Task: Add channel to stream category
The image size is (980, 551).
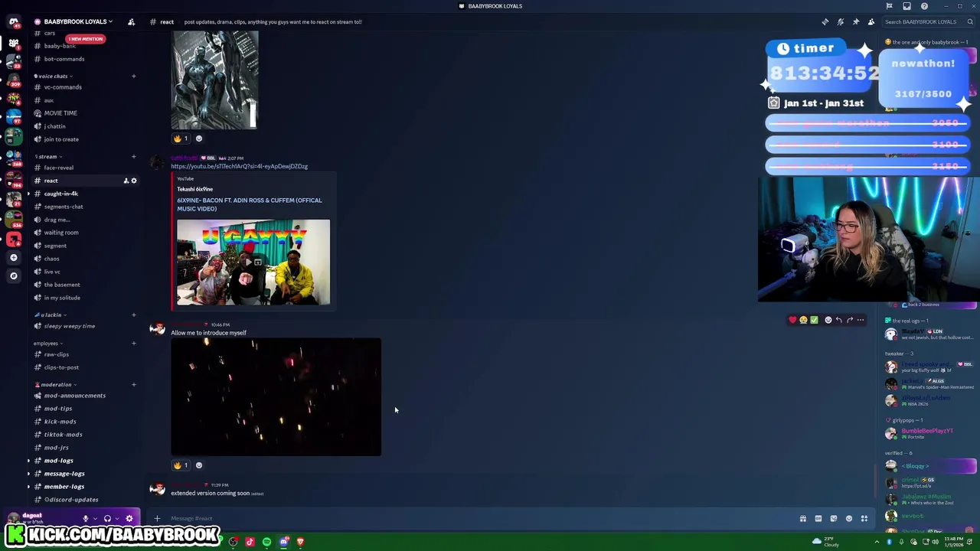Action: 133,156
